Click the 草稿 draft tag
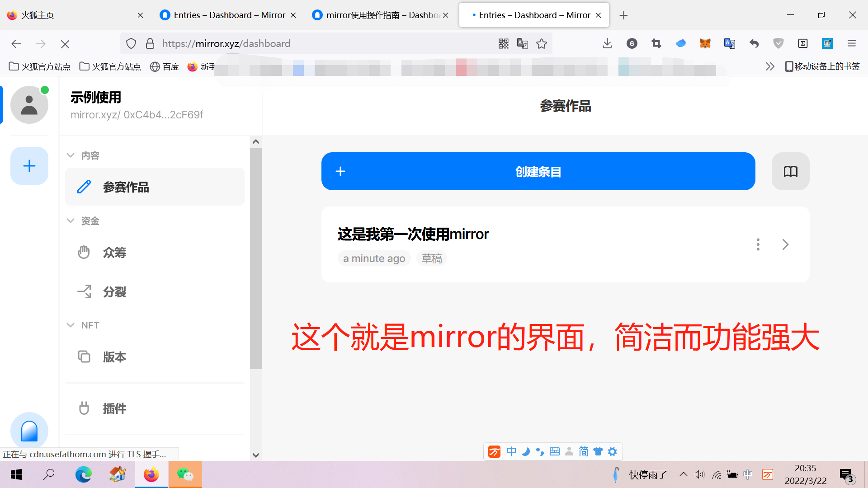868x488 pixels. click(x=432, y=258)
